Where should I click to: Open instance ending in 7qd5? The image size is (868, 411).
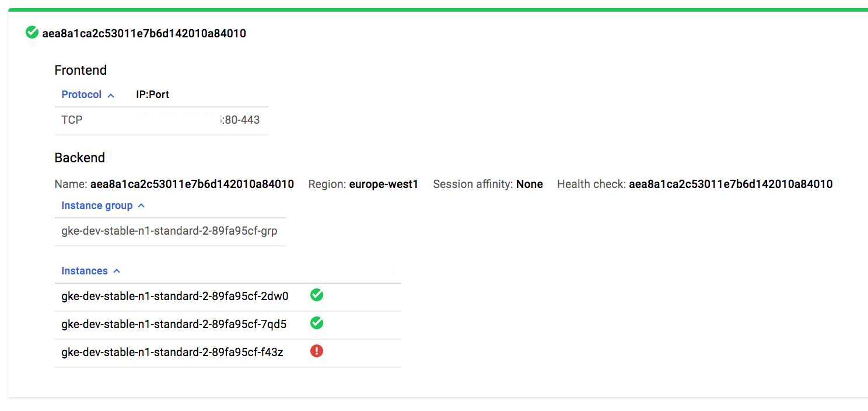coord(174,324)
